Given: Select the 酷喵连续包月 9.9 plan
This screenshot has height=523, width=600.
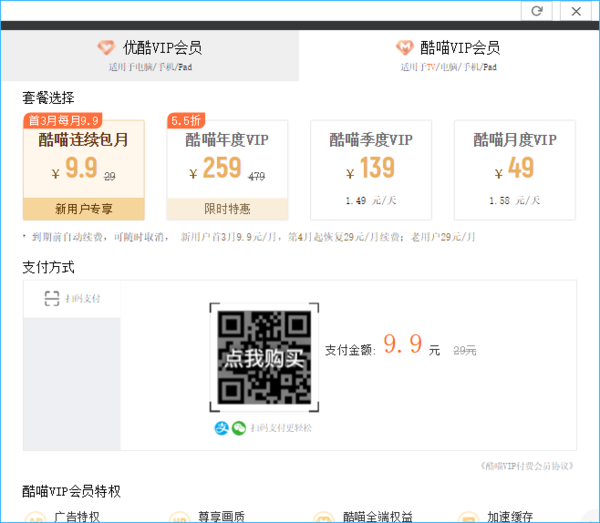Looking at the screenshot, I should [84, 170].
